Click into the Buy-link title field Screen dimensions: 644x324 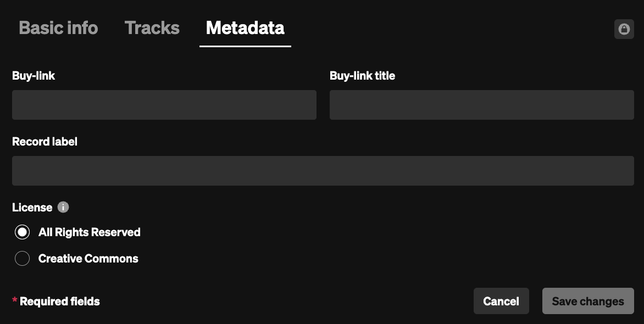tap(481, 105)
